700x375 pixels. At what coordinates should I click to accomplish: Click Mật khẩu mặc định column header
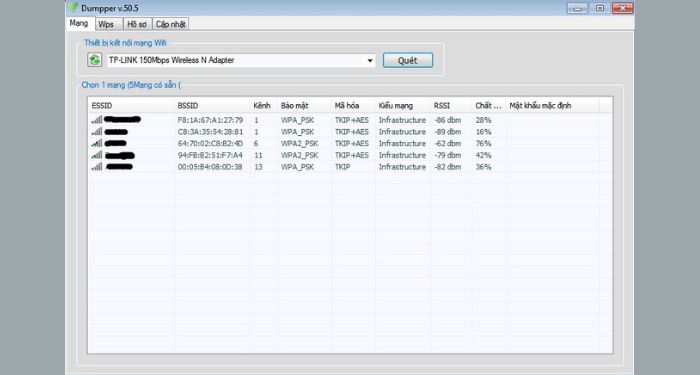[x=552, y=105]
